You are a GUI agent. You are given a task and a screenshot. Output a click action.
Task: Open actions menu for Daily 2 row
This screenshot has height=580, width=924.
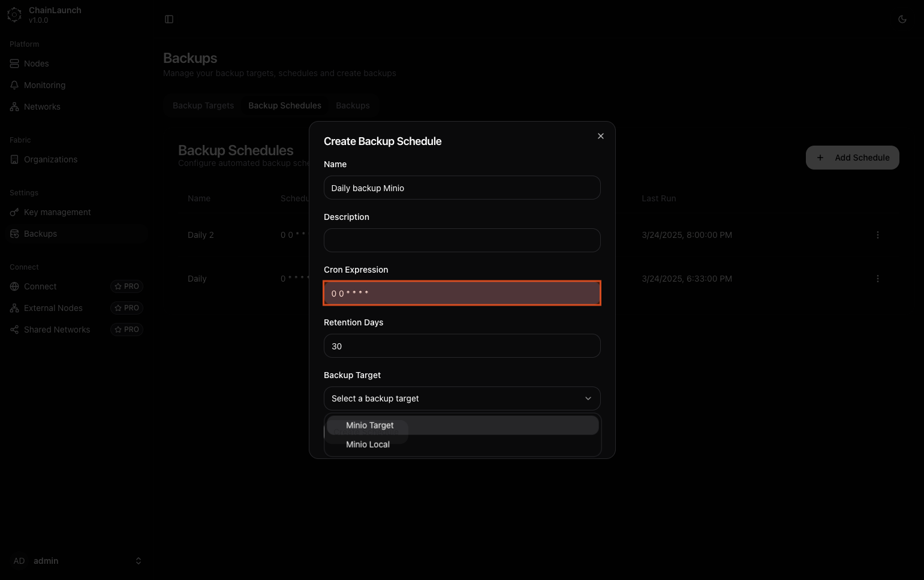pos(877,235)
